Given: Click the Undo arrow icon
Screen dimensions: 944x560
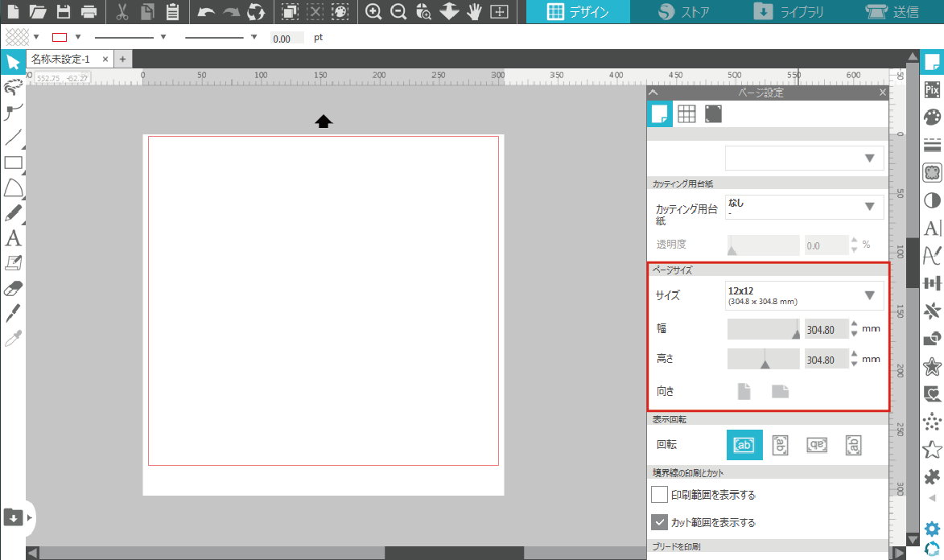Looking at the screenshot, I should (x=206, y=12).
